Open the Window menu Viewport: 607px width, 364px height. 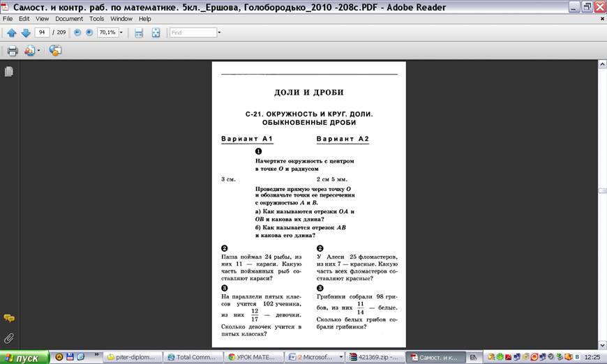pos(121,19)
